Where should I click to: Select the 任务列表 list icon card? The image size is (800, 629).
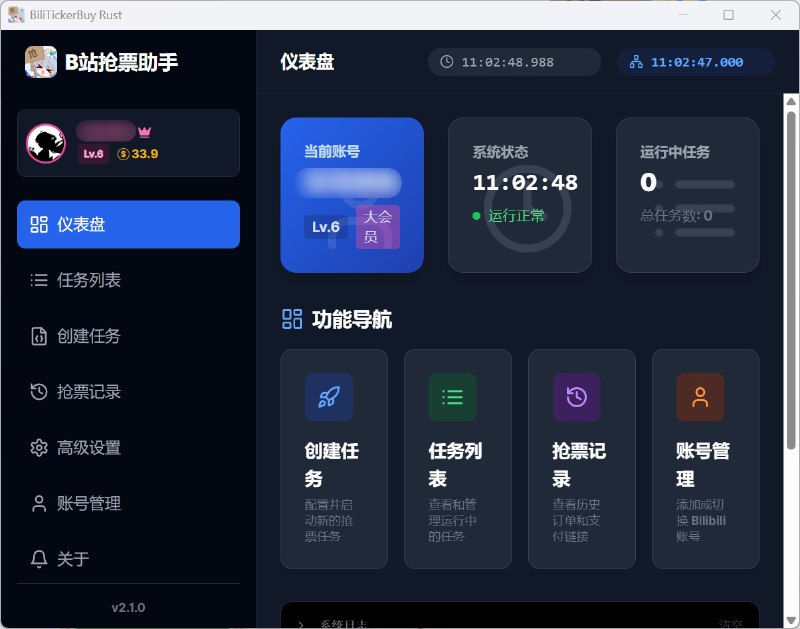point(452,397)
